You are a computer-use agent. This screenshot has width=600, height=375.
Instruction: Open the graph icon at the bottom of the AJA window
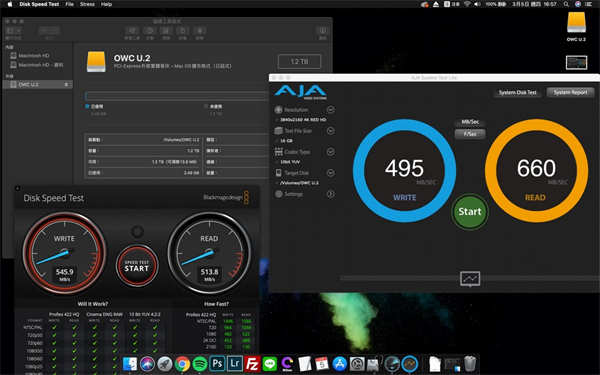[470, 279]
